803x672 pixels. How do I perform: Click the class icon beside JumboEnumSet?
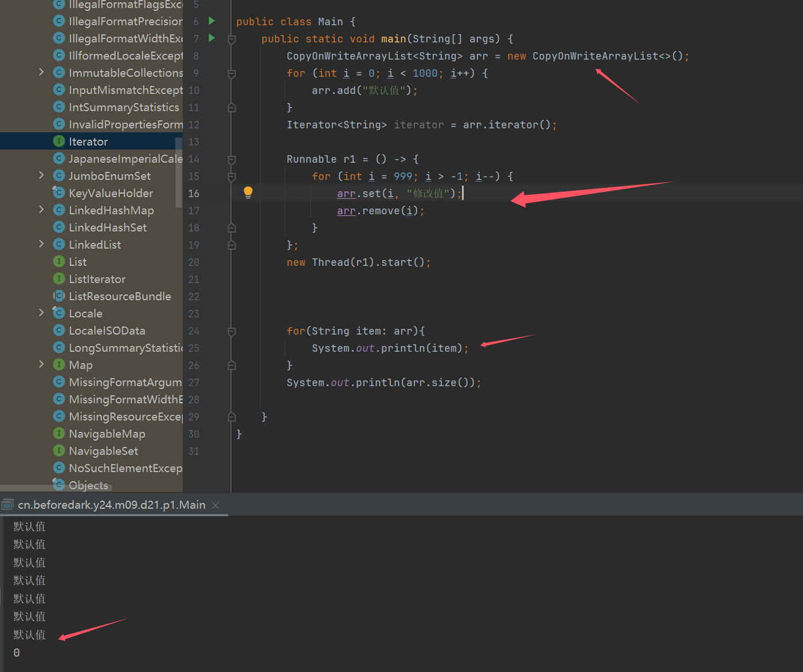pos(58,175)
